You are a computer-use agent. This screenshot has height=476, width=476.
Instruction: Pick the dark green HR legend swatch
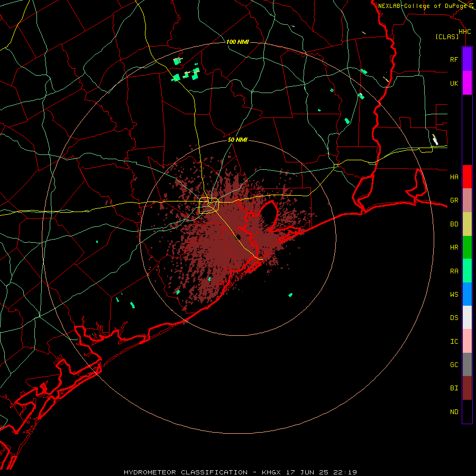(467, 247)
